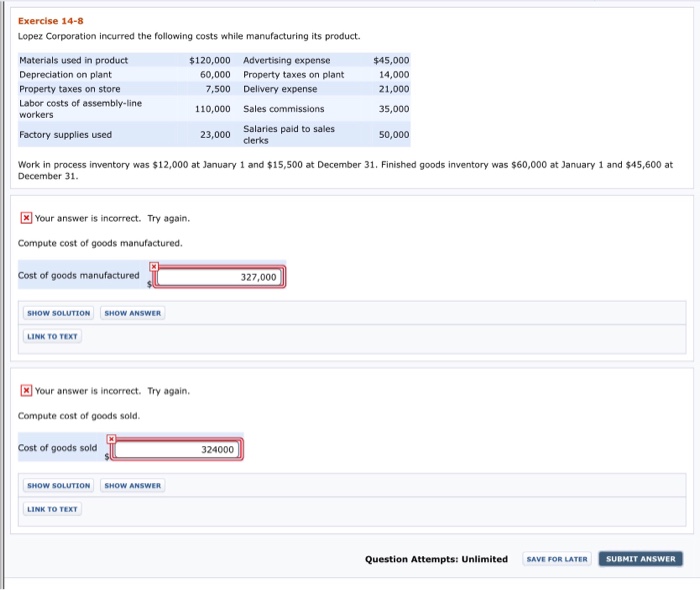The width and height of the screenshot is (700, 590).
Task: Submit the answer with Submit Answer button
Action: (x=640, y=558)
